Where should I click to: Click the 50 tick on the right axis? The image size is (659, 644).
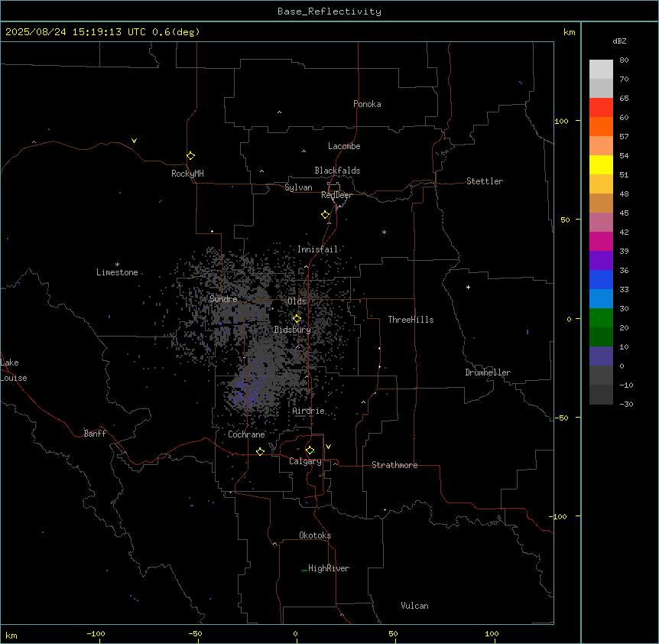pyautogui.click(x=565, y=220)
